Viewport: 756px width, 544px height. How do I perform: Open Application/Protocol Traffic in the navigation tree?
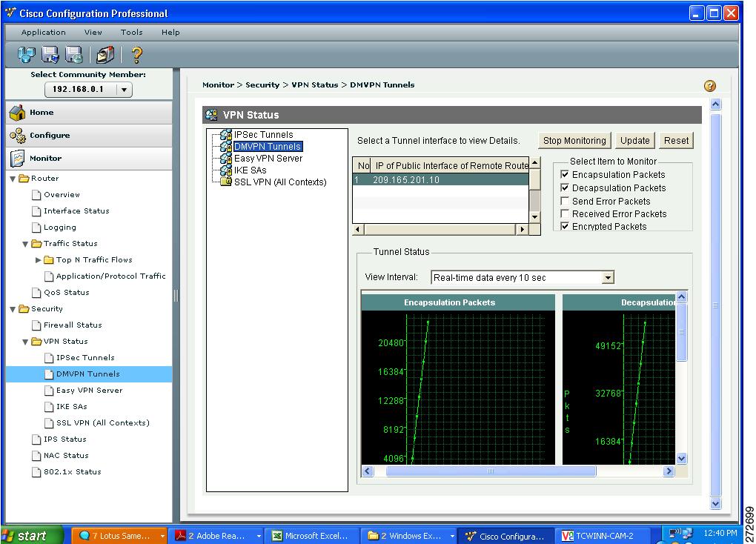coord(111,276)
